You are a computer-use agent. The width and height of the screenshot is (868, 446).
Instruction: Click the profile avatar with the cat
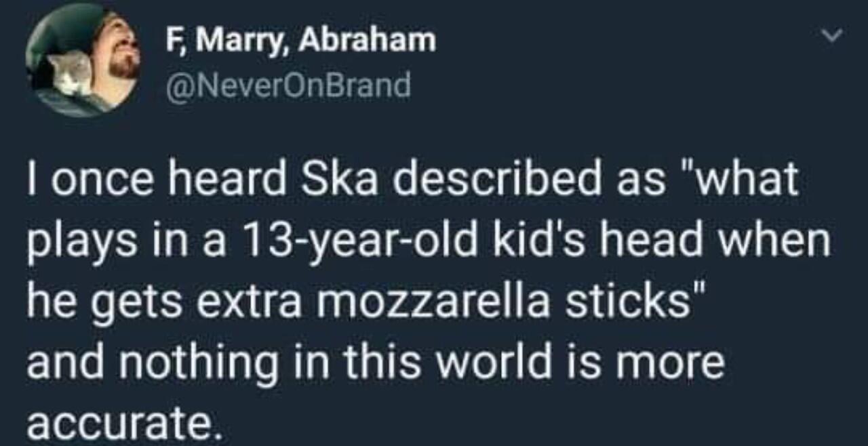(x=83, y=60)
